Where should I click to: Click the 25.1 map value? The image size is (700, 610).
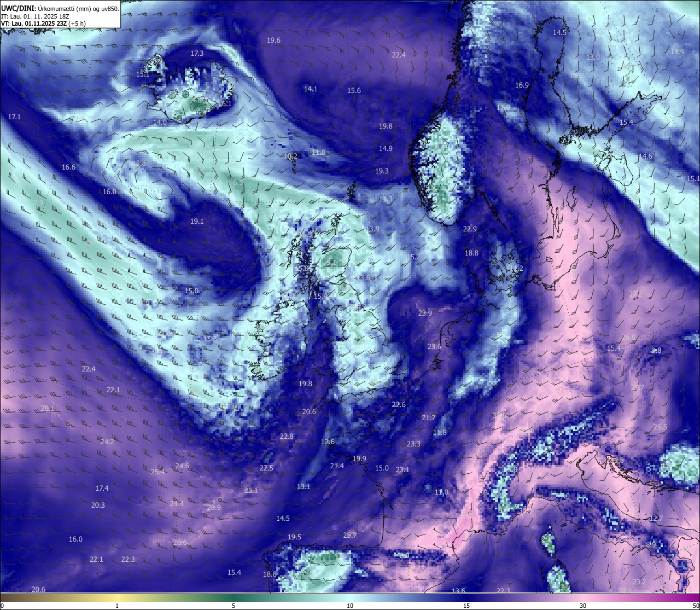click(x=251, y=491)
